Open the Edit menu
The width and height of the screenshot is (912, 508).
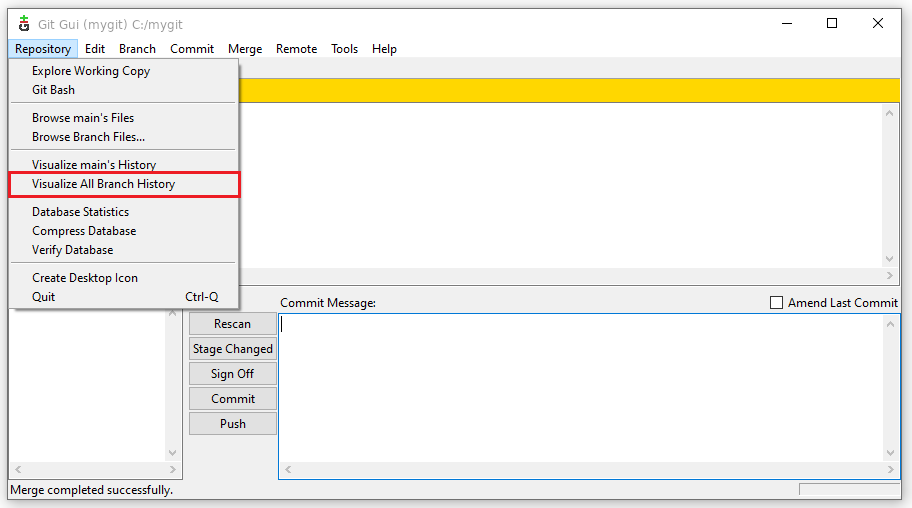(x=95, y=49)
